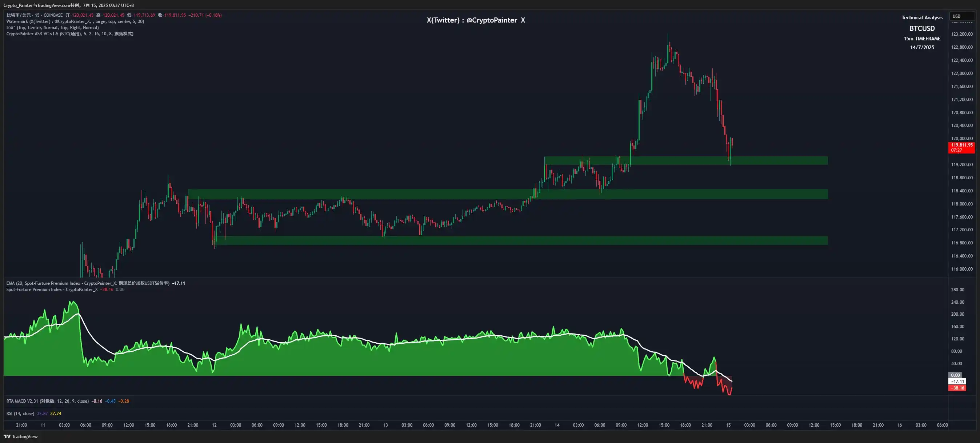
Task: Click the 120,000.00 price scale label
Action: click(x=961, y=139)
